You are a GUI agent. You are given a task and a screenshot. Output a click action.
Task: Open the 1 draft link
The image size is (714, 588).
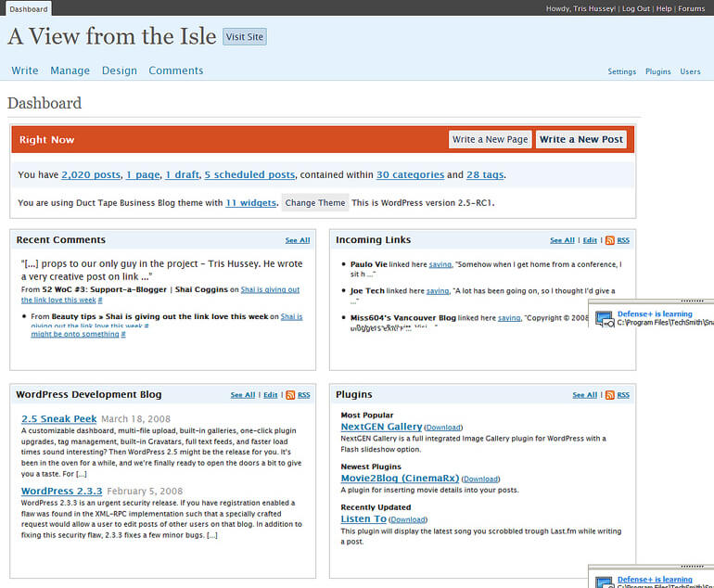coord(182,175)
